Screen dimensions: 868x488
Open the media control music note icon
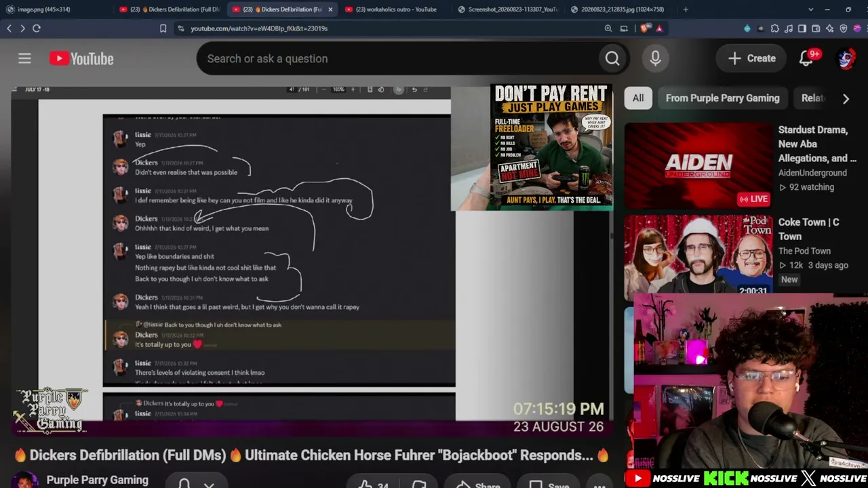coord(789,28)
